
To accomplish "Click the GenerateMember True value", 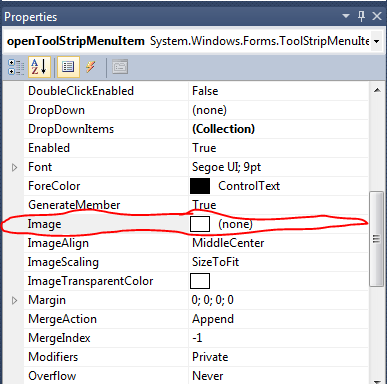I will pos(204,205).
